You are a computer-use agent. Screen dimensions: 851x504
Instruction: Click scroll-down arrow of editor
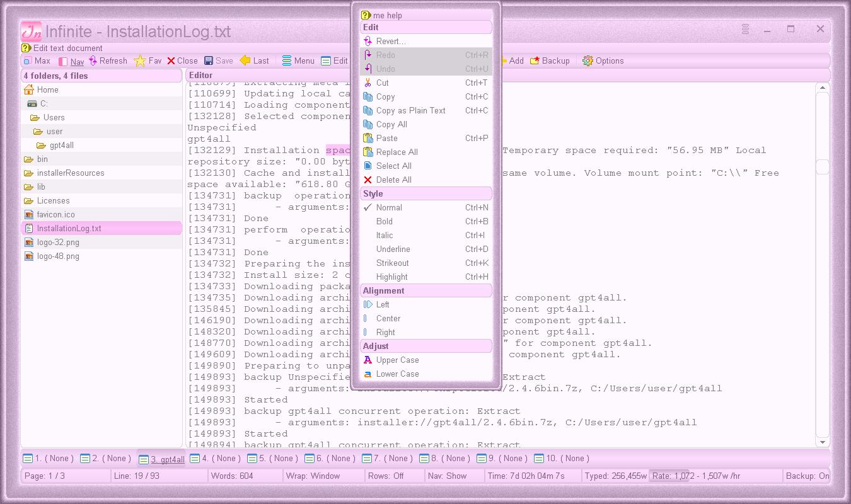tap(822, 442)
